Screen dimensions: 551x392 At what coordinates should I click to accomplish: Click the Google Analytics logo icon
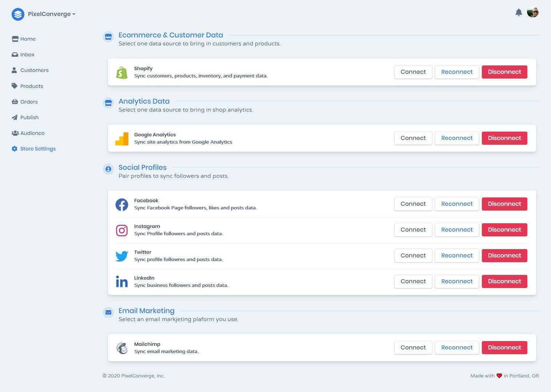pos(122,139)
